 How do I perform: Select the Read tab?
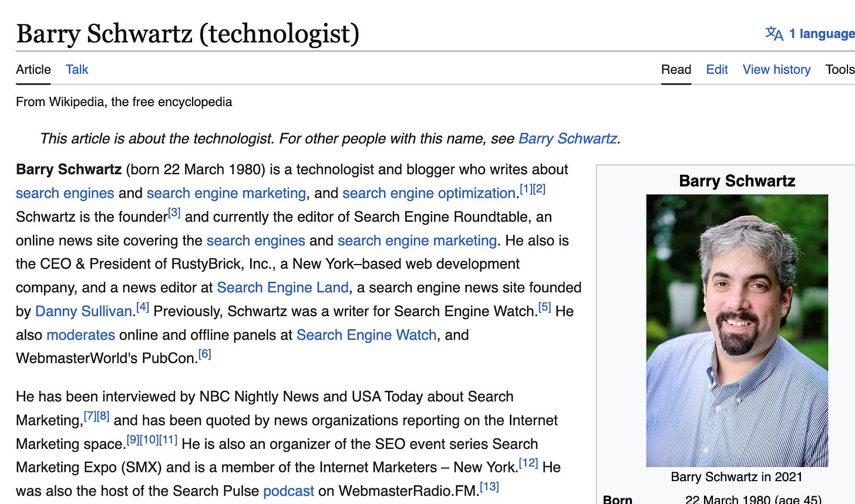[676, 69]
